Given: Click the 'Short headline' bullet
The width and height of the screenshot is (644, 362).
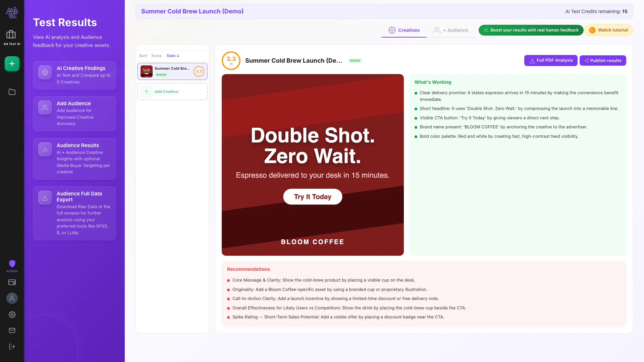Looking at the screenshot, I should (516, 109).
